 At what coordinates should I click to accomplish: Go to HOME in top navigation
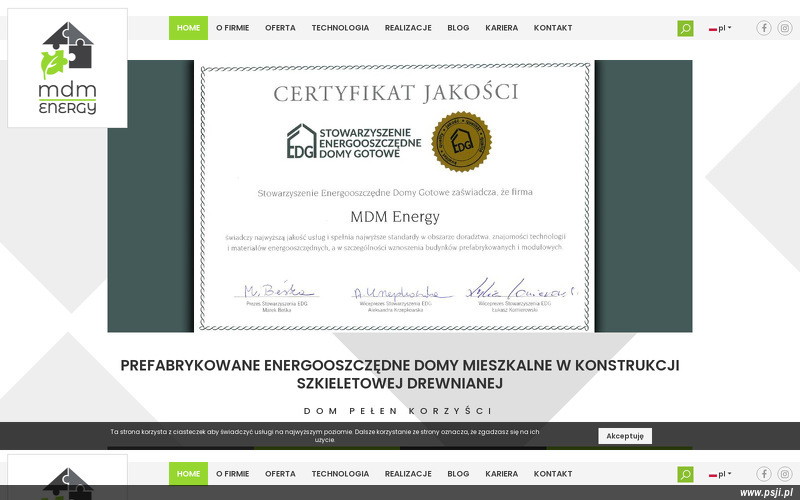[188, 28]
